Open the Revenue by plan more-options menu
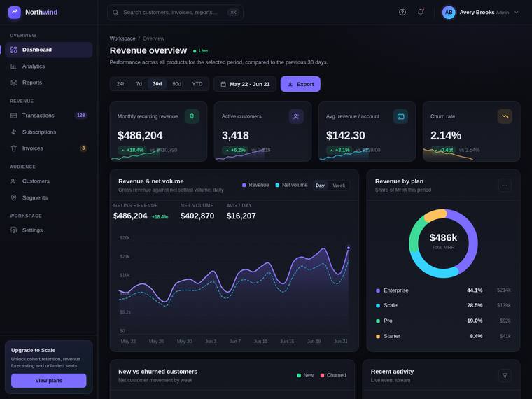532x399 pixels. coord(505,185)
